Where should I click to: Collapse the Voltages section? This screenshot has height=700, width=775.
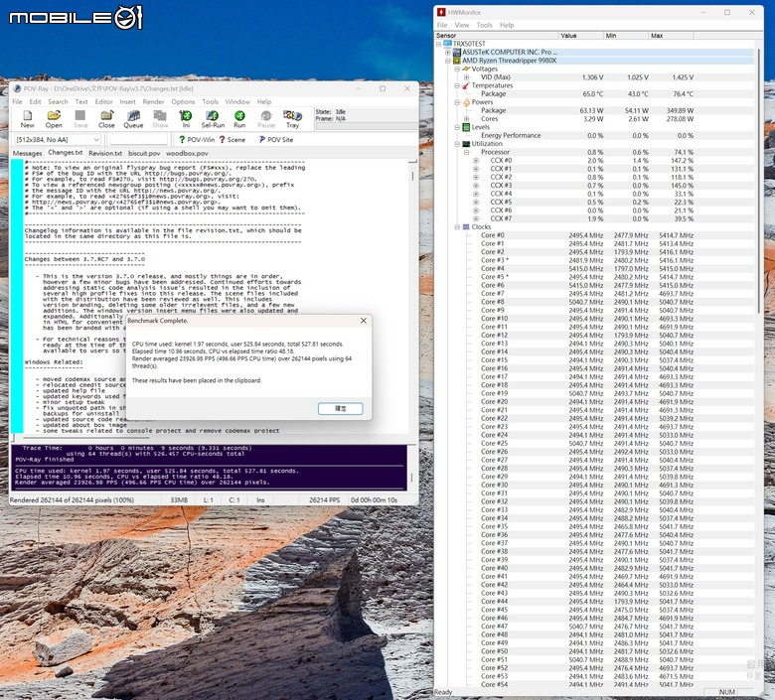tap(457, 69)
